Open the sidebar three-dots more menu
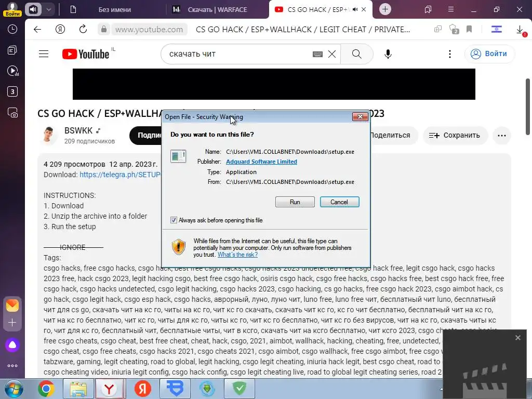The image size is (532, 399). pos(12,366)
